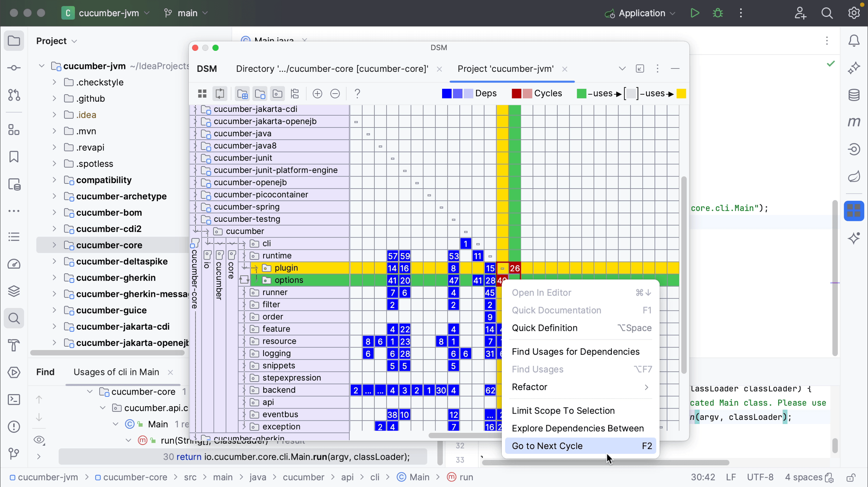This screenshot has width=868, height=487.
Task: Click the Code With Me icon
Action: pyautogui.click(x=800, y=13)
